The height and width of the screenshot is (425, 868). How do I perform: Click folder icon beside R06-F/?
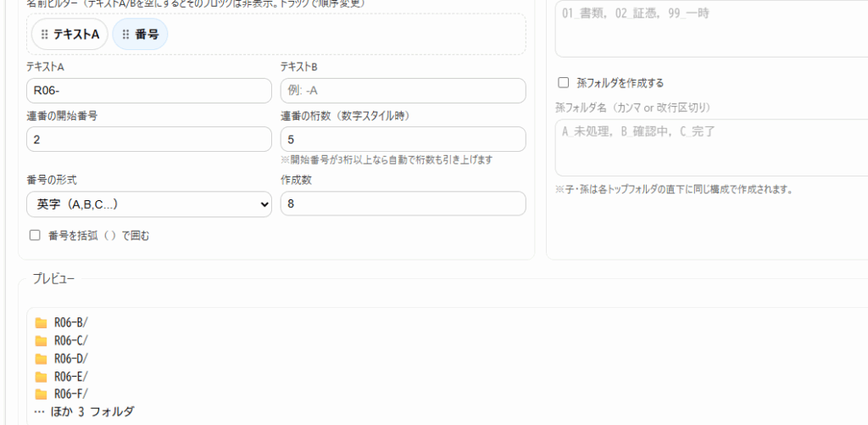pos(41,394)
